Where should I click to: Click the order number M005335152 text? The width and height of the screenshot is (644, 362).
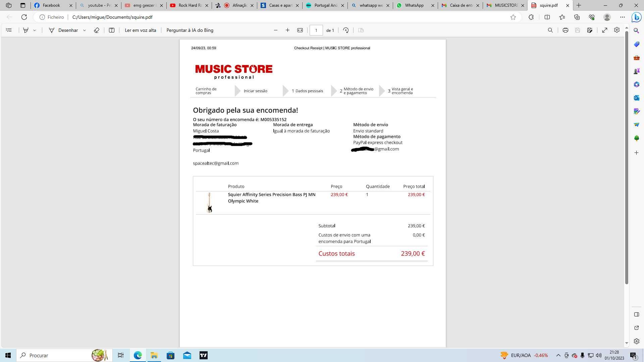[x=273, y=119]
